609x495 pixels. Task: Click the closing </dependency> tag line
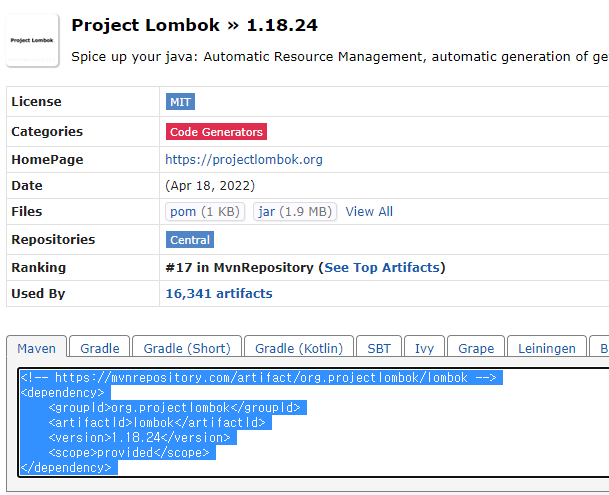[x=66, y=468]
